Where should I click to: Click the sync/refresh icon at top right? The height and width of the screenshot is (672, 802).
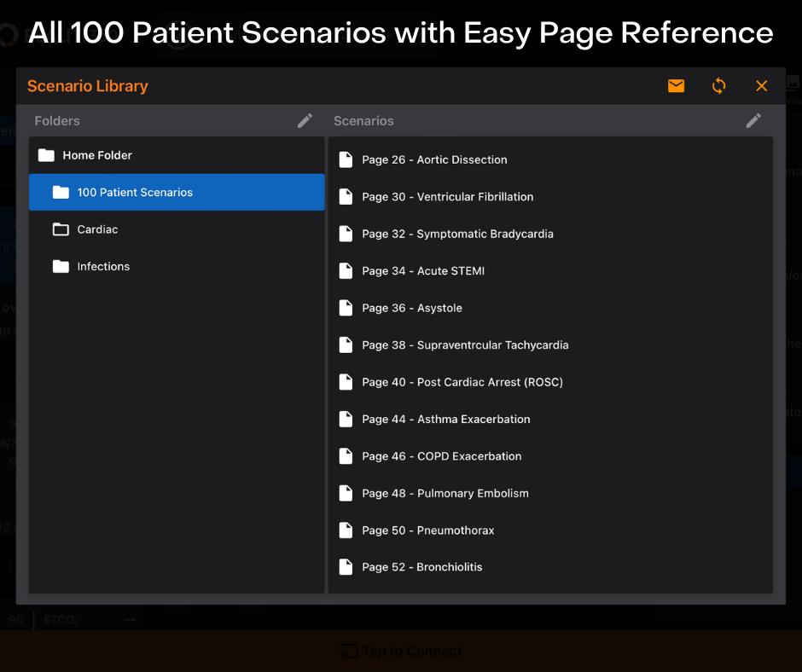point(718,85)
